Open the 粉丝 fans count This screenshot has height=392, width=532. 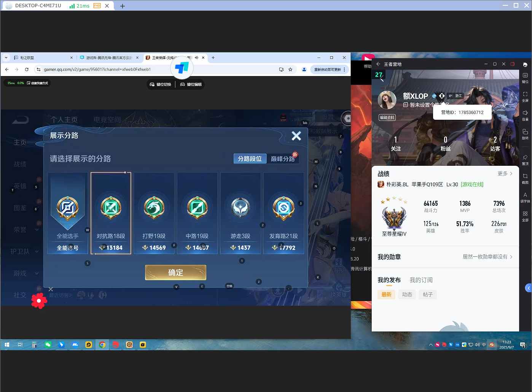[x=445, y=144]
